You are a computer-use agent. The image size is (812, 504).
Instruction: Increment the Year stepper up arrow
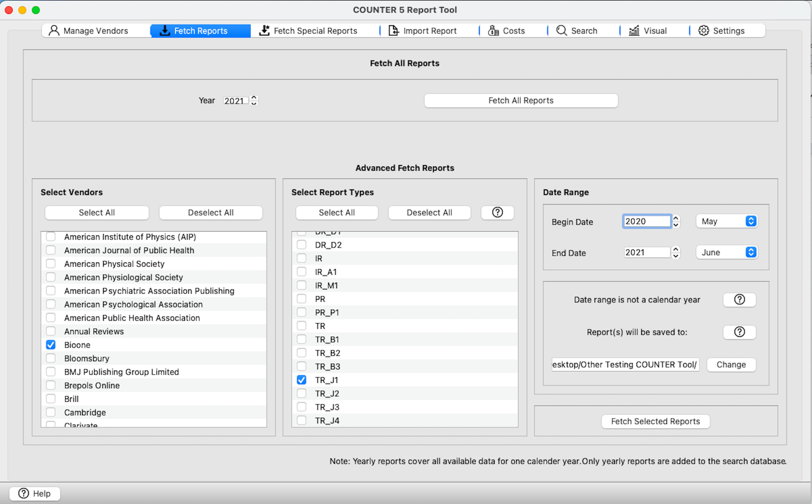pyautogui.click(x=254, y=98)
